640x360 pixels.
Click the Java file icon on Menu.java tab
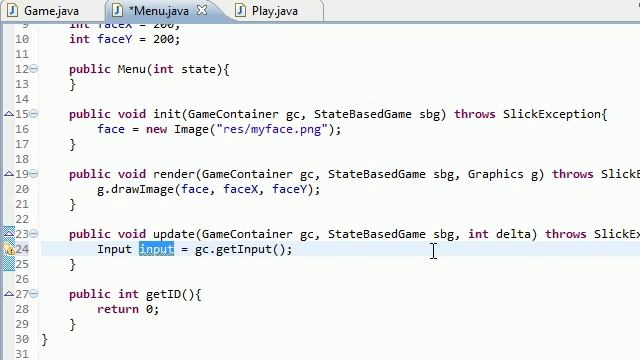coord(118,10)
